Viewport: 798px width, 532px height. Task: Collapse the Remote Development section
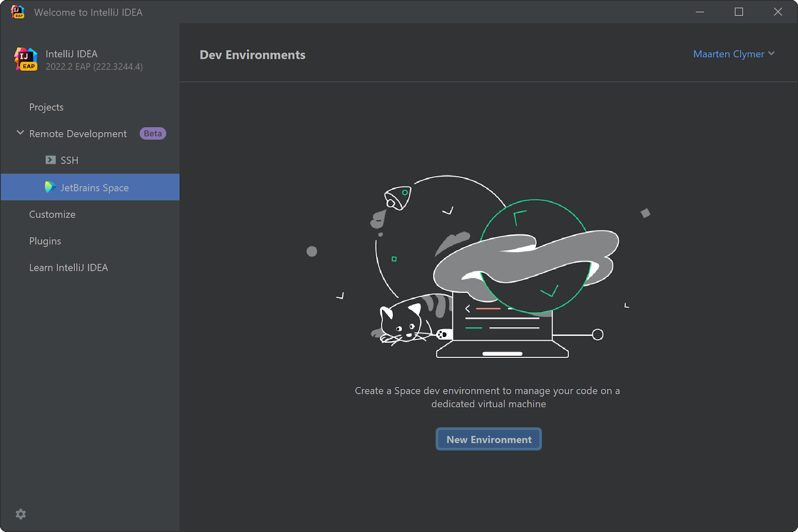coord(20,133)
